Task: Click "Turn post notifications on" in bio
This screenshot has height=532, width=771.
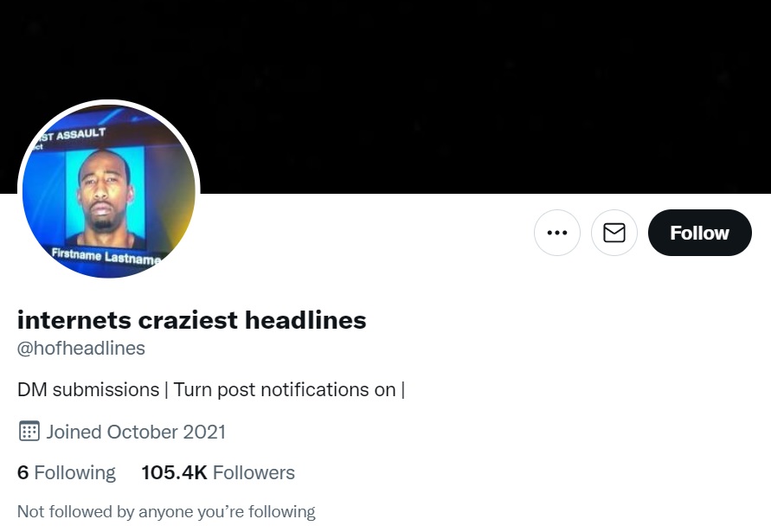Action: click(285, 389)
